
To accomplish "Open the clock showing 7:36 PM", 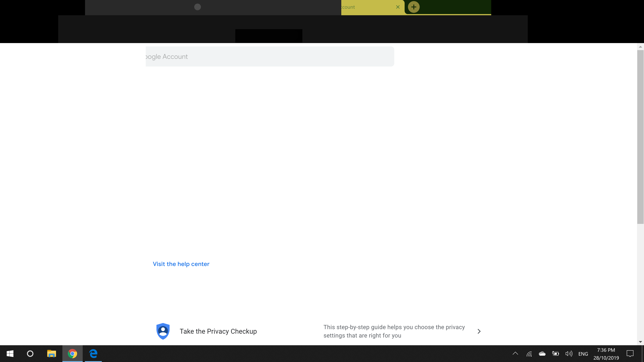I will [x=606, y=354].
